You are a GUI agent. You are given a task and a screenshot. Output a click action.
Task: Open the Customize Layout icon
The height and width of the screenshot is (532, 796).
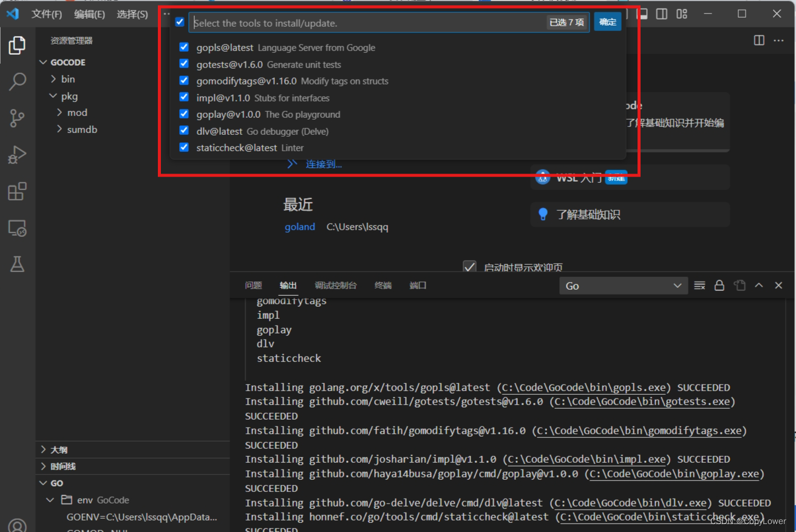[x=682, y=13]
